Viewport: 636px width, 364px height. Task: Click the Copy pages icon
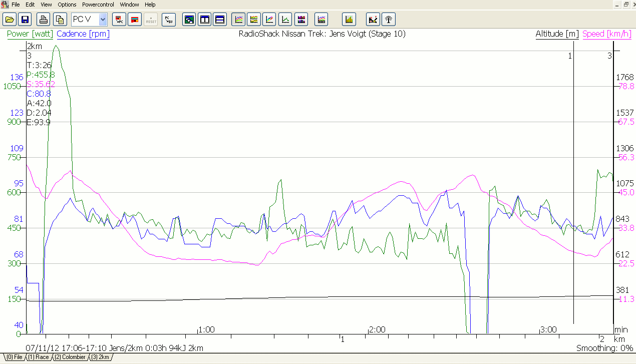60,20
